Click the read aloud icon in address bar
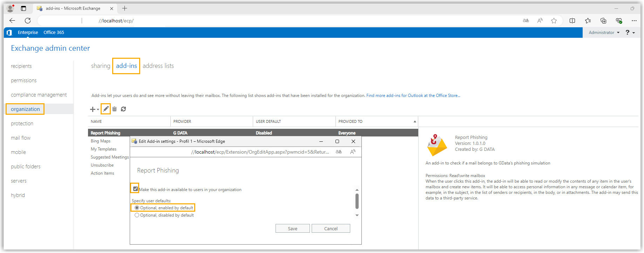 pyautogui.click(x=540, y=21)
